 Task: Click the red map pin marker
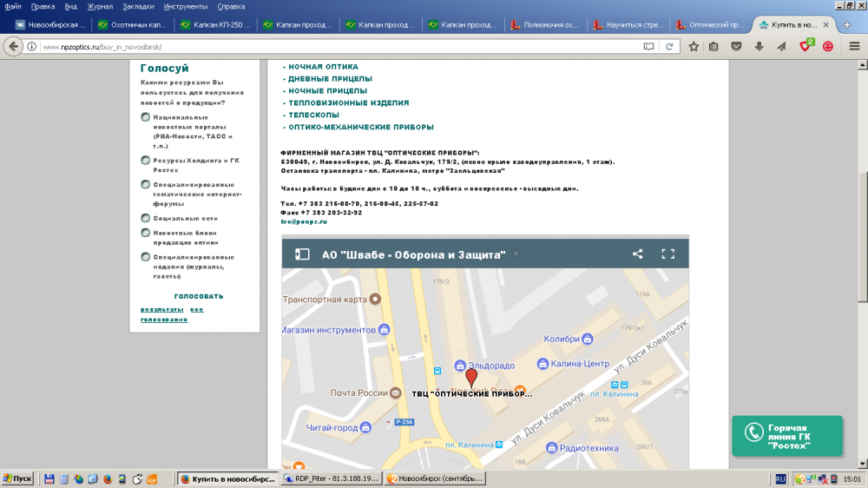(x=471, y=377)
